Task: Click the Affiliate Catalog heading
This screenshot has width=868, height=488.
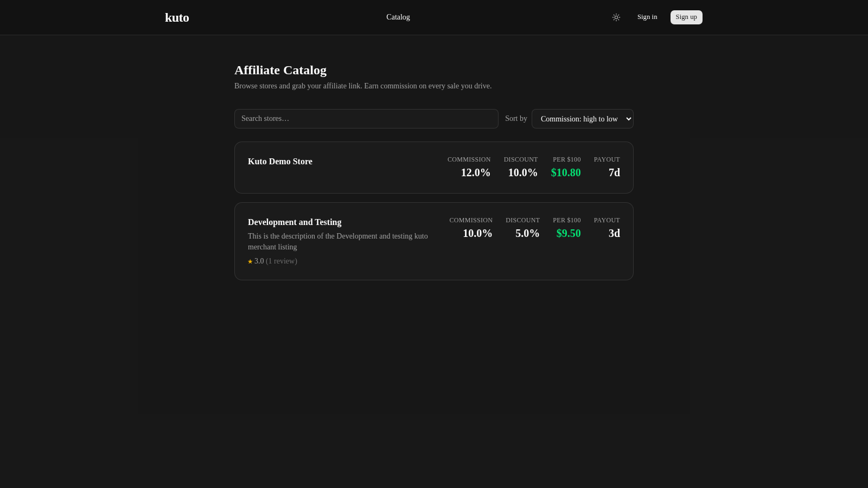Action: click(280, 70)
